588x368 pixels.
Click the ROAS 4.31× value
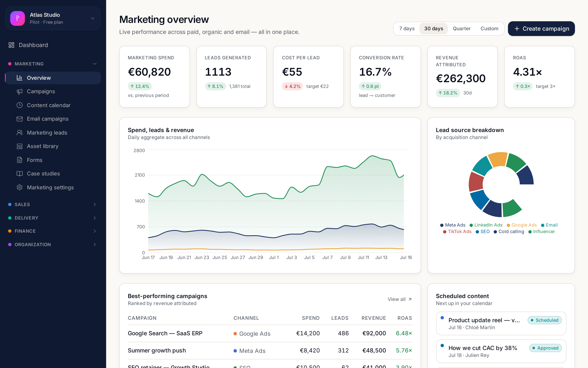tap(528, 72)
